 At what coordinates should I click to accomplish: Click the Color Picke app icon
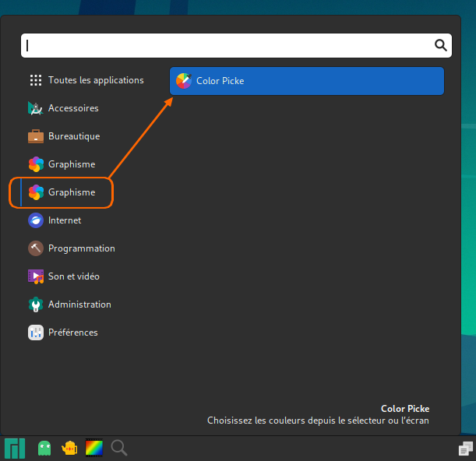[x=184, y=81]
